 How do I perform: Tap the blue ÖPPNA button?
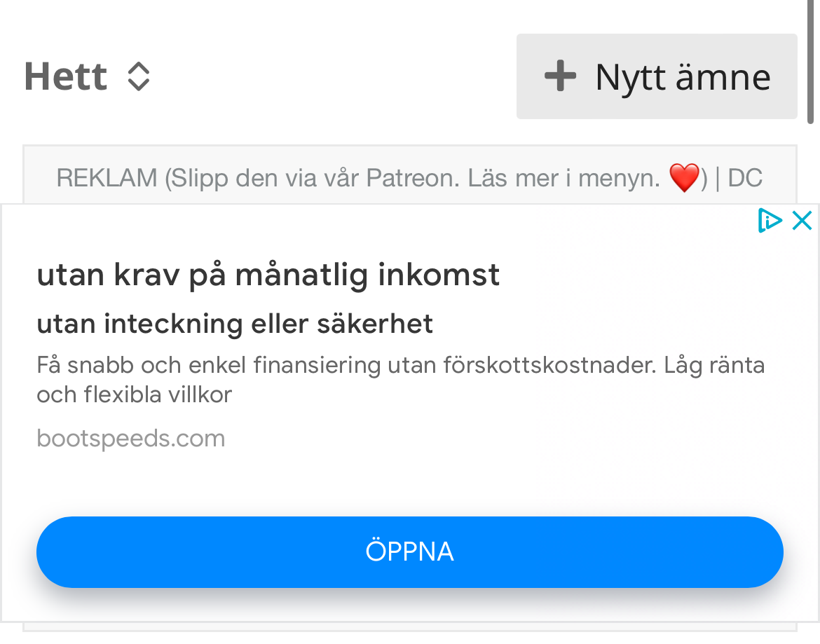click(409, 552)
